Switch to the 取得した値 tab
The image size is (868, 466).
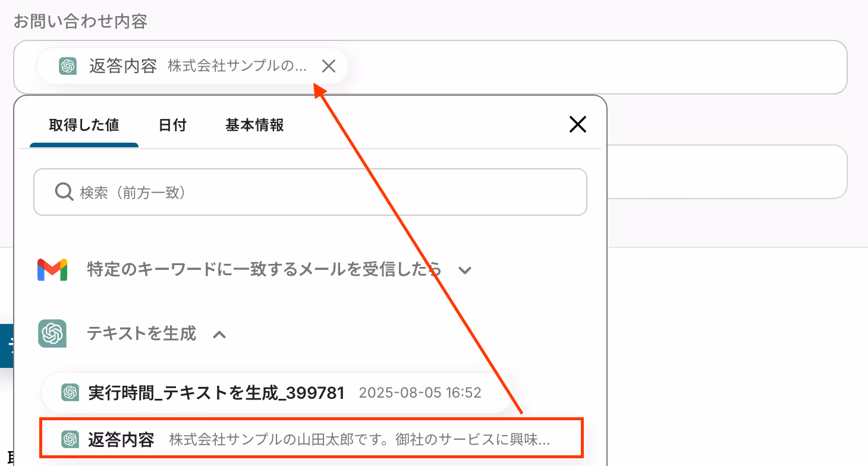84,125
